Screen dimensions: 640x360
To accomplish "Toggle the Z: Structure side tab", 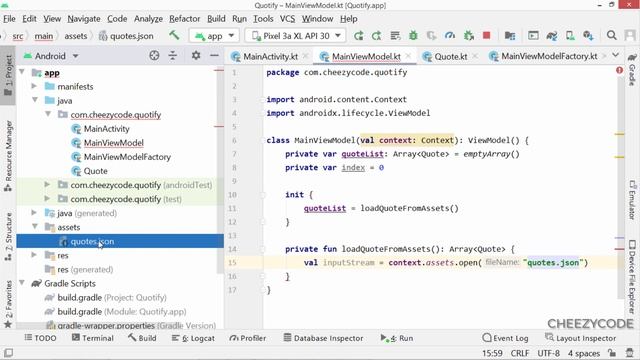I will tap(8, 237).
